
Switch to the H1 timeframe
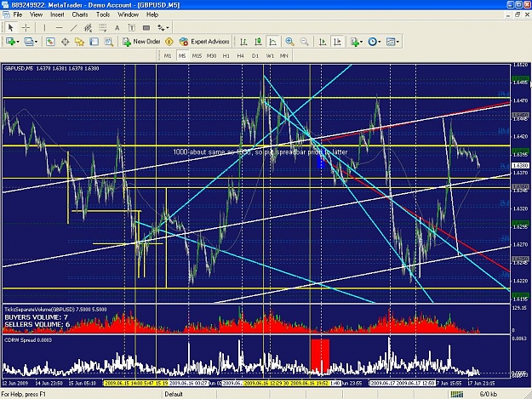pos(226,56)
